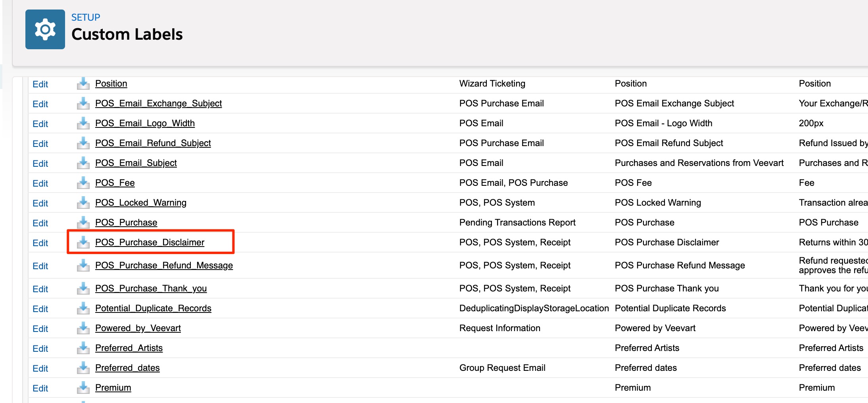
Task: Edit the POS_Purchase_Refund_Message row
Action: point(40,266)
